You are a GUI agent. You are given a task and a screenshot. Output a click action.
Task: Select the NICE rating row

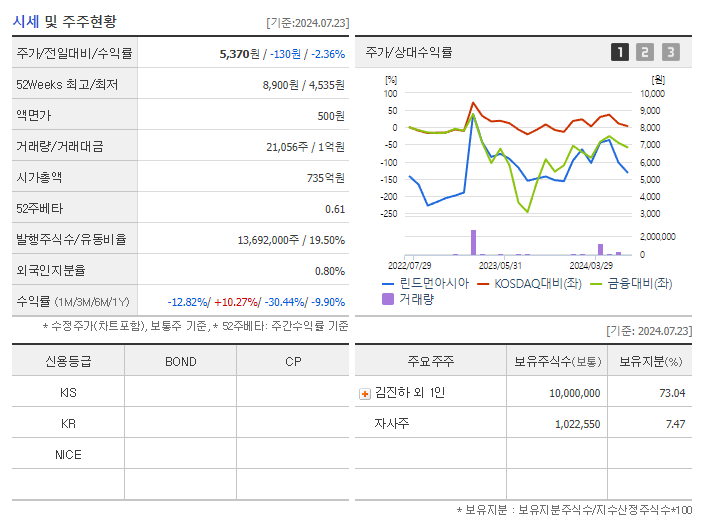click(180, 454)
